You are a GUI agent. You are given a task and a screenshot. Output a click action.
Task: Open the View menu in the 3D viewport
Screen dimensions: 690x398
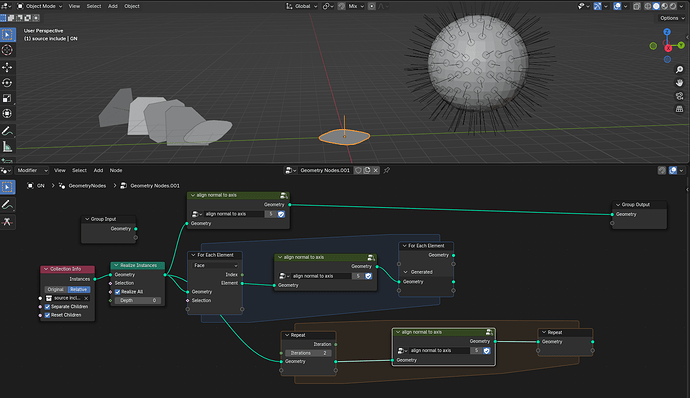pyautogui.click(x=74, y=6)
